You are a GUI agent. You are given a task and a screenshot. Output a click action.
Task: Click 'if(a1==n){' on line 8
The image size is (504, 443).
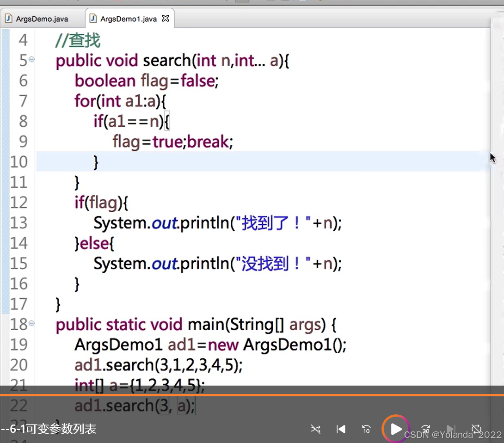[131, 122]
